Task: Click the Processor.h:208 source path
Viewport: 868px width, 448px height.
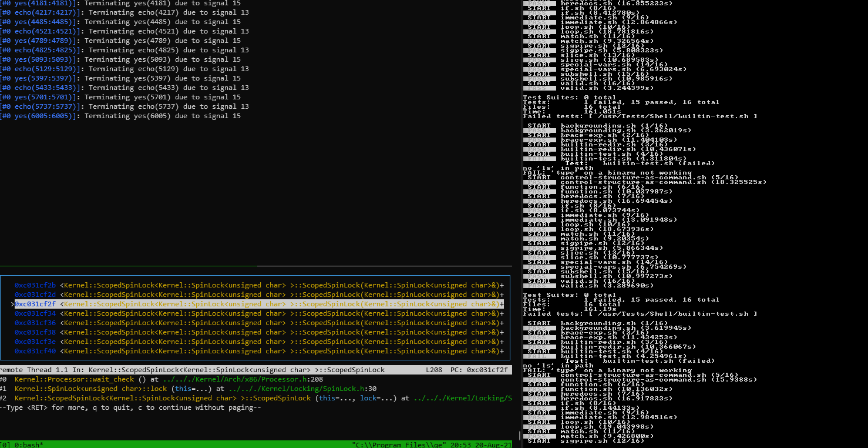Action: (243, 379)
